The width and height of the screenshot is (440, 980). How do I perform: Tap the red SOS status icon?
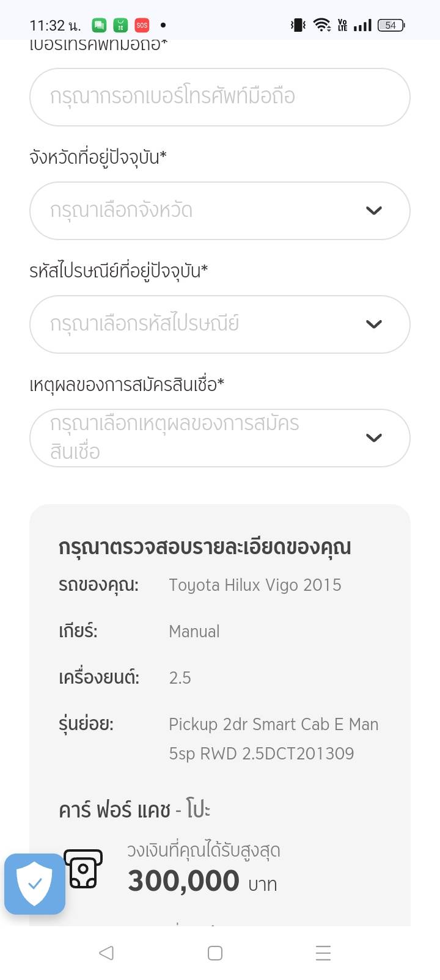142,25
